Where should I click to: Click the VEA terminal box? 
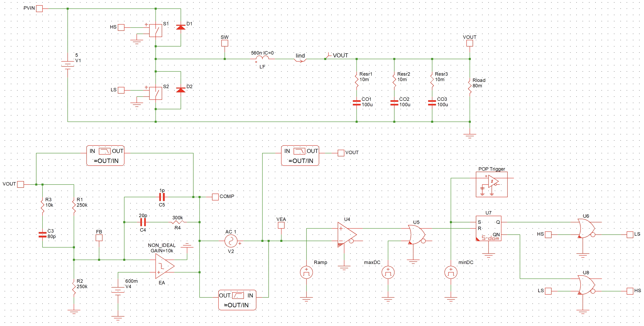pyautogui.click(x=281, y=225)
